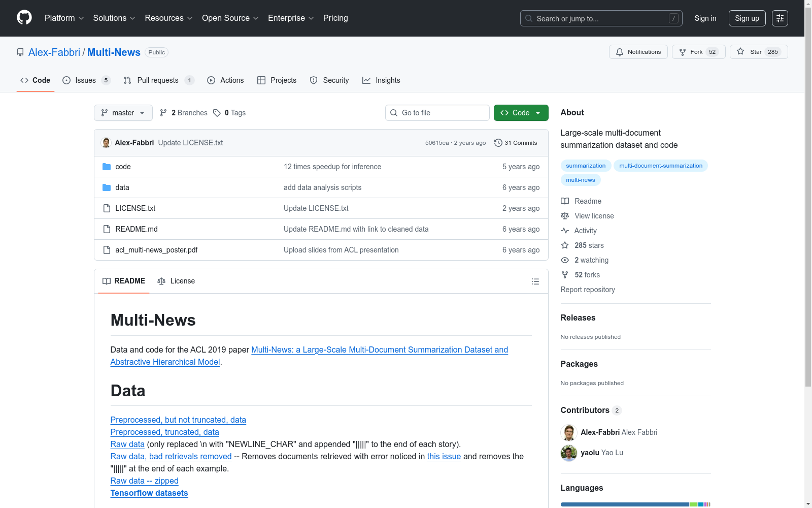Screen dimensions: 812x508
Task: Select the License tab in README panel
Action: (176, 281)
